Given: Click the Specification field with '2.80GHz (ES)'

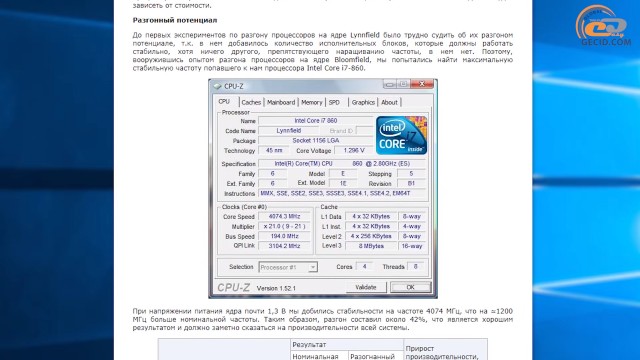Looking at the screenshot, I should (x=342, y=164).
